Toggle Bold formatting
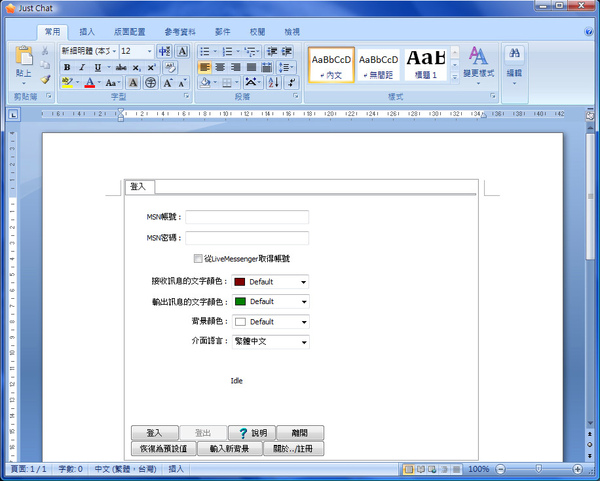 [x=67, y=67]
